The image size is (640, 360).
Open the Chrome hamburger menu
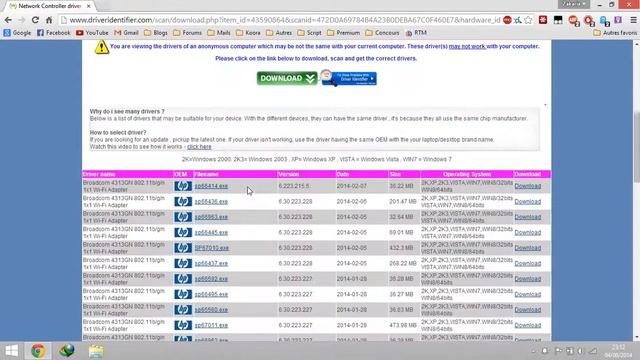pos(633,20)
